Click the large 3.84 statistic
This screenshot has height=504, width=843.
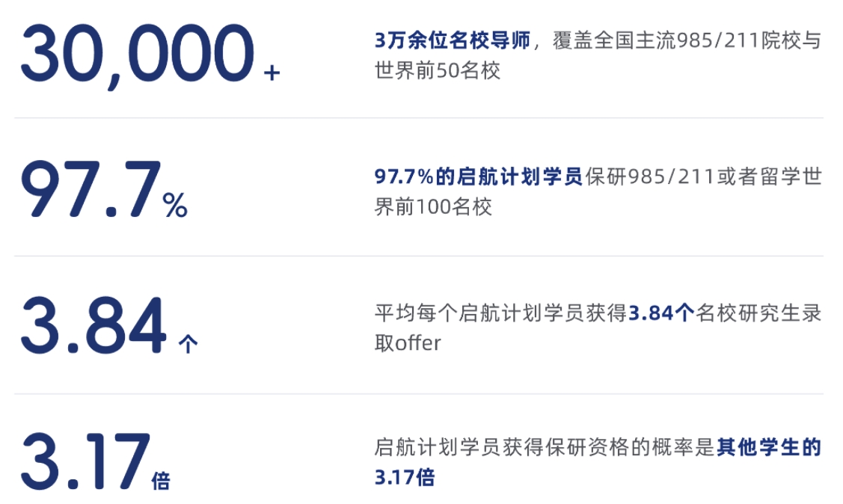94,326
